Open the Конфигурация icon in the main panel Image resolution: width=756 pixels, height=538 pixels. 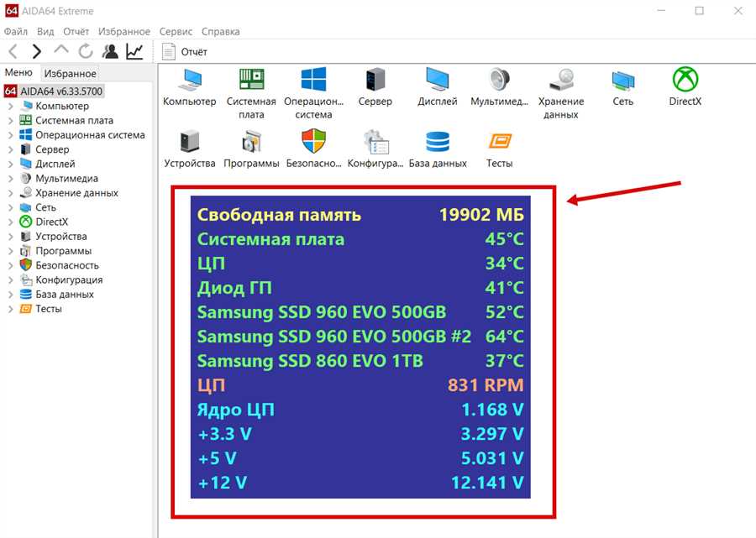pyautogui.click(x=375, y=149)
